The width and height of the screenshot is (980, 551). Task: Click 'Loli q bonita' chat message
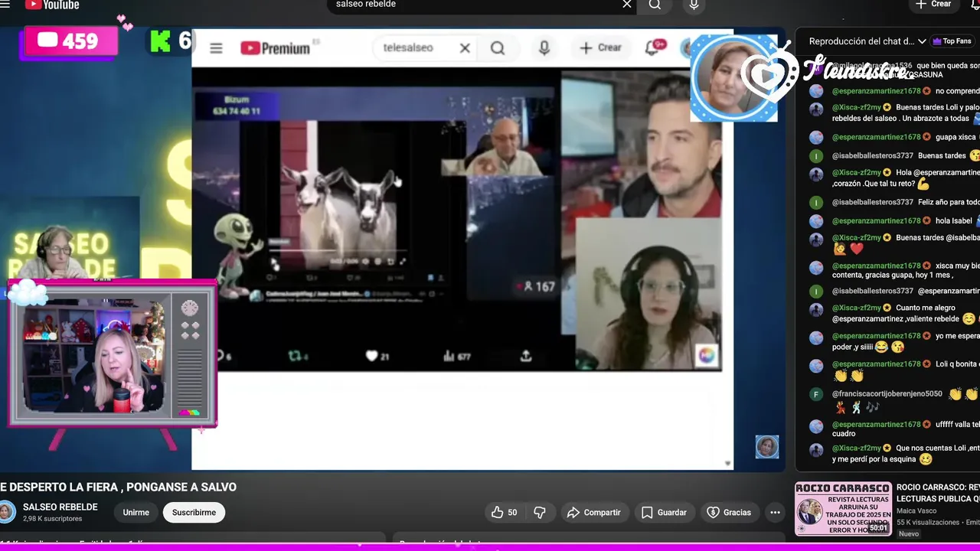click(x=894, y=370)
